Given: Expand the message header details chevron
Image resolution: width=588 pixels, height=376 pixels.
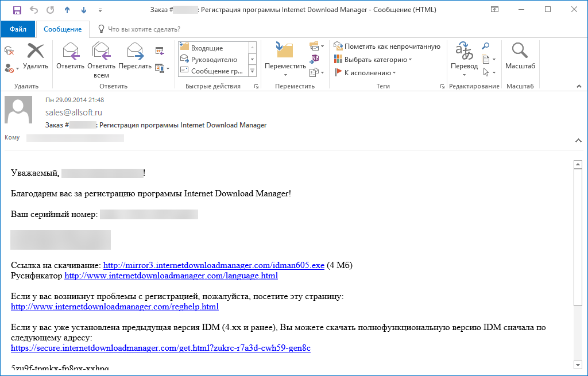Looking at the screenshot, I should pyautogui.click(x=578, y=140).
